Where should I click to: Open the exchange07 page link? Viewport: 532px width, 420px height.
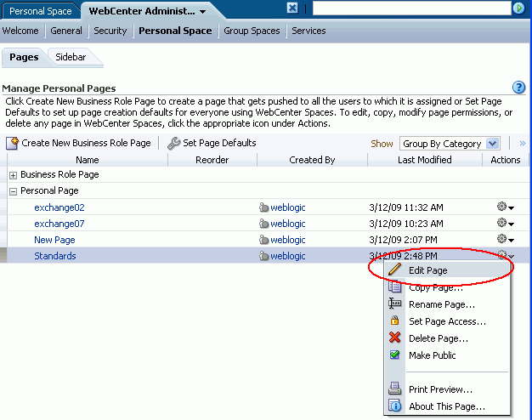click(59, 224)
